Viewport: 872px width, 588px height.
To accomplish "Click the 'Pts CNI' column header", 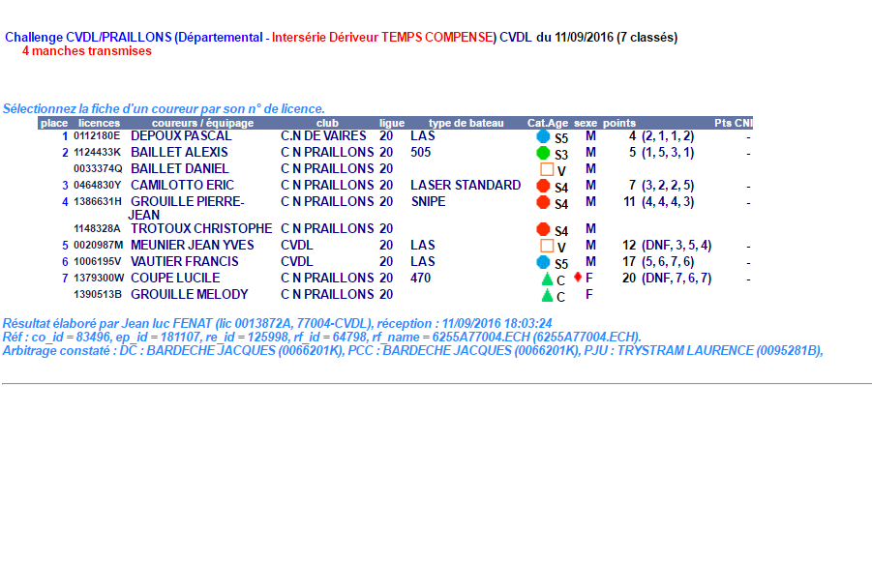I will (733, 123).
